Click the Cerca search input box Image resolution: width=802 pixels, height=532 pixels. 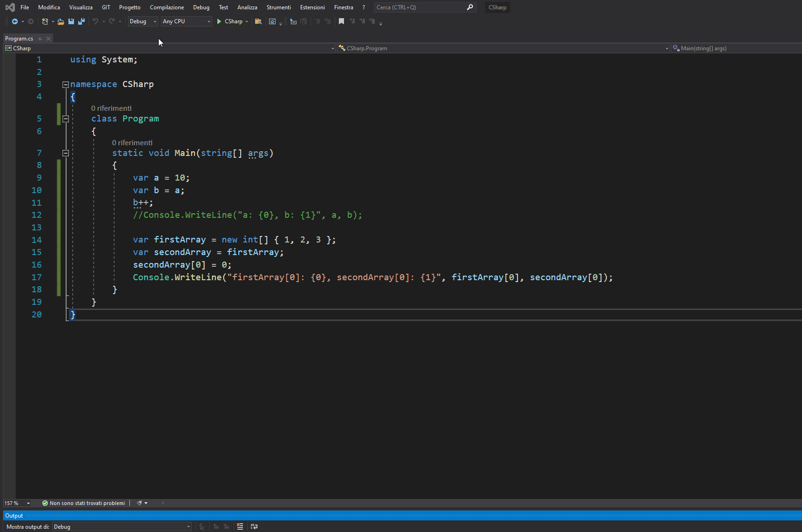click(x=419, y=7)
